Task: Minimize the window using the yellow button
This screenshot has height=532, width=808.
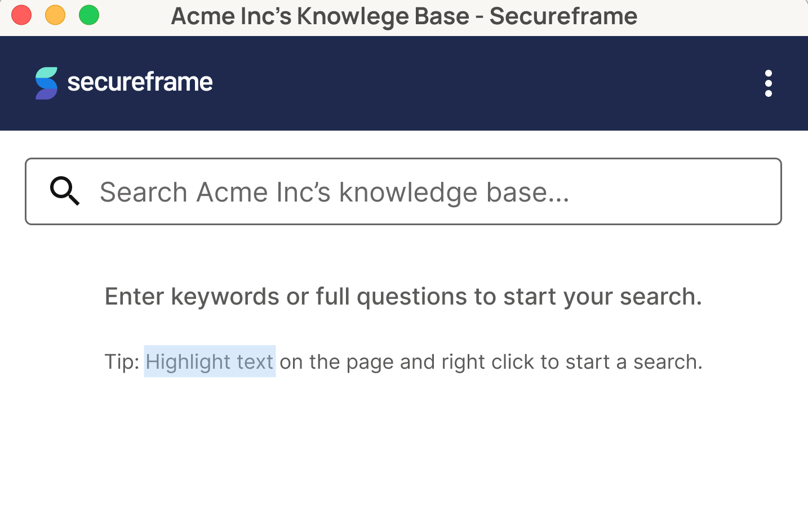Action: point(55,15)
